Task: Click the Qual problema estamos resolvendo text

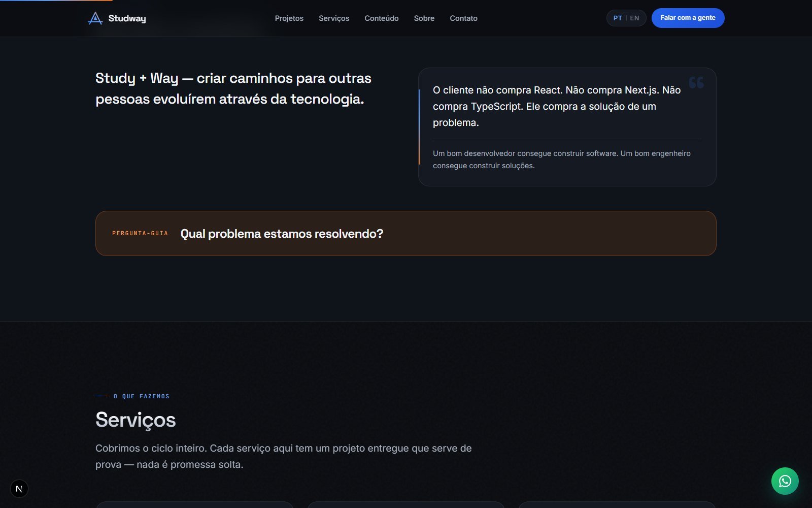Action: click(x=282, y=234)
